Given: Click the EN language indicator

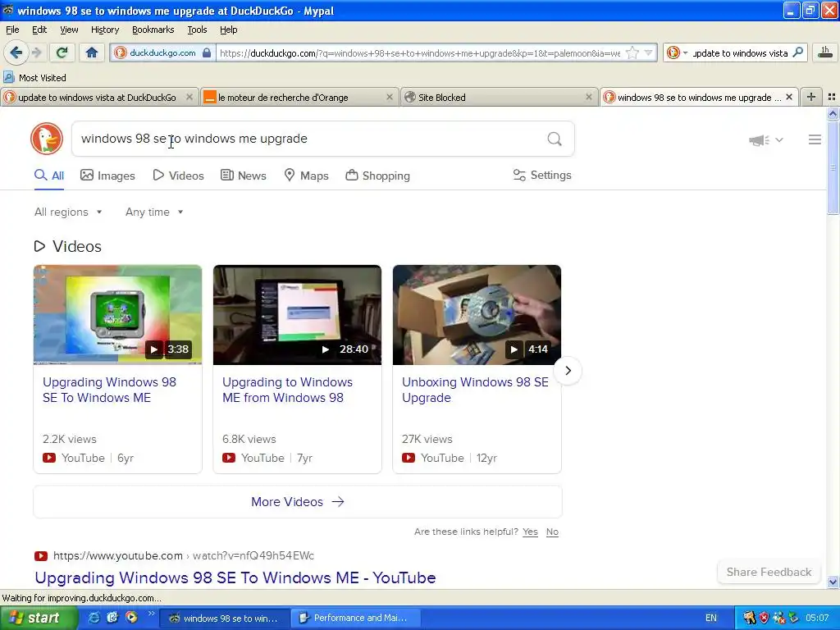Looking at the screenshot, I should [711, 619].
